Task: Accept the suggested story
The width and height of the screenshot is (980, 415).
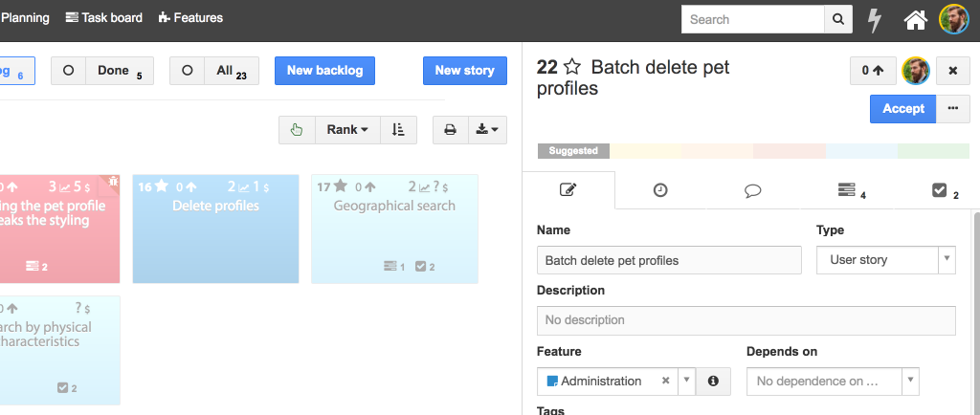Action: pyautogui.click(x=902, y=108)
